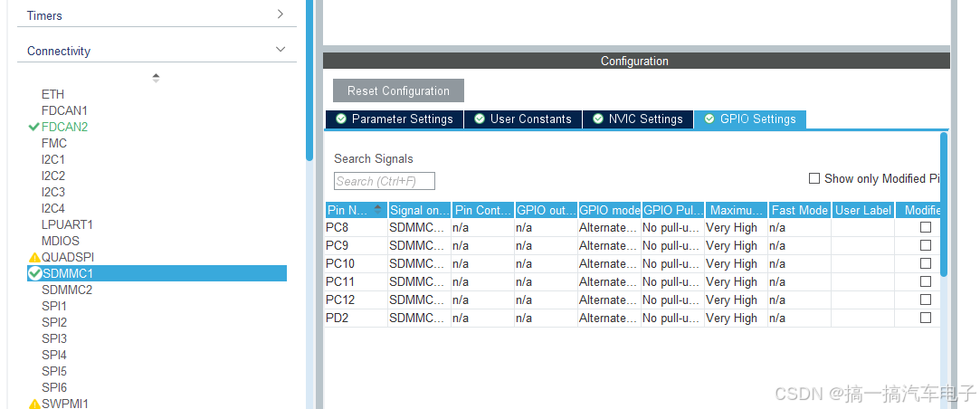Sort by Signal on Pin column header
The width and height of the screenshot is (980, 409).
coord(419,210)
